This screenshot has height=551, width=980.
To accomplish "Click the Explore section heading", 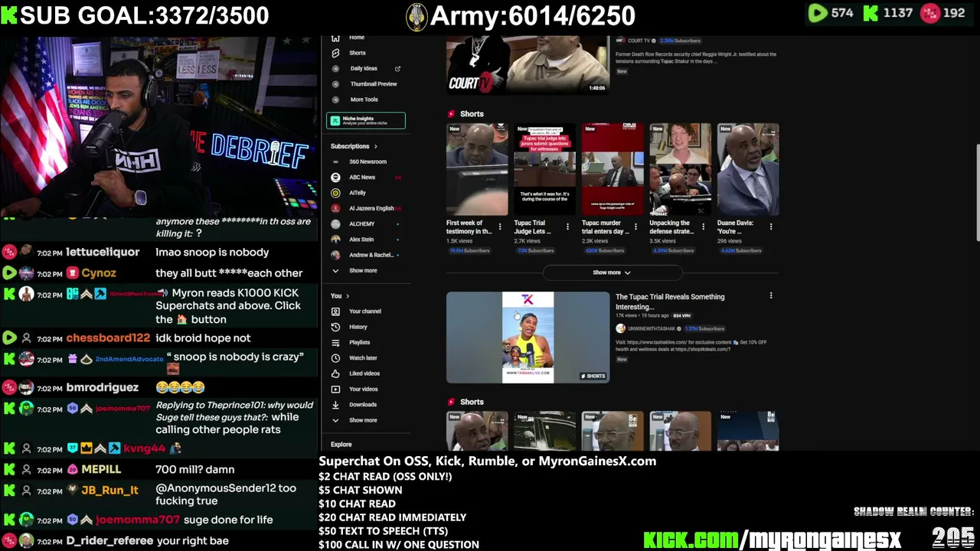I will pos(341,445).
